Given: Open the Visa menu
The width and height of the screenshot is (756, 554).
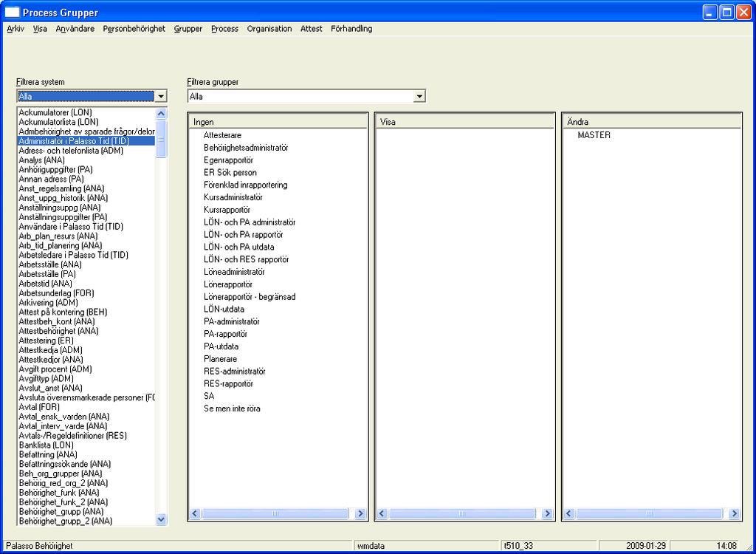Looking at the screenshot, I should tap(40, 29).
